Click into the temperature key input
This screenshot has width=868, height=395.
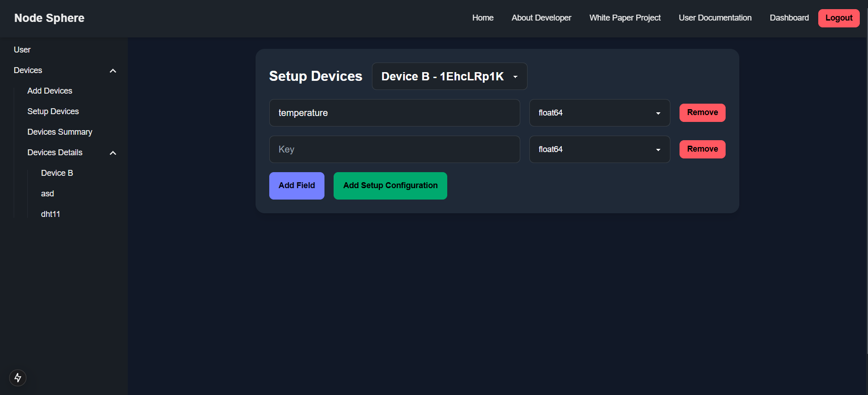point(394,113)
